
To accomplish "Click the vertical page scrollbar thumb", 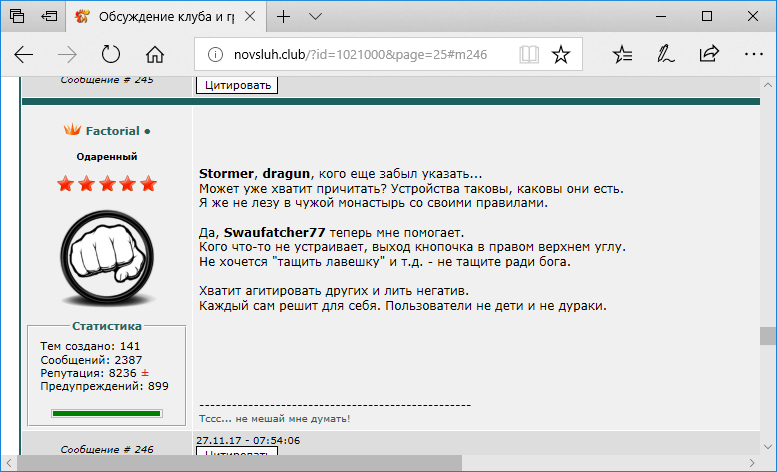I will pyautogui.click(x=768, y=335).
